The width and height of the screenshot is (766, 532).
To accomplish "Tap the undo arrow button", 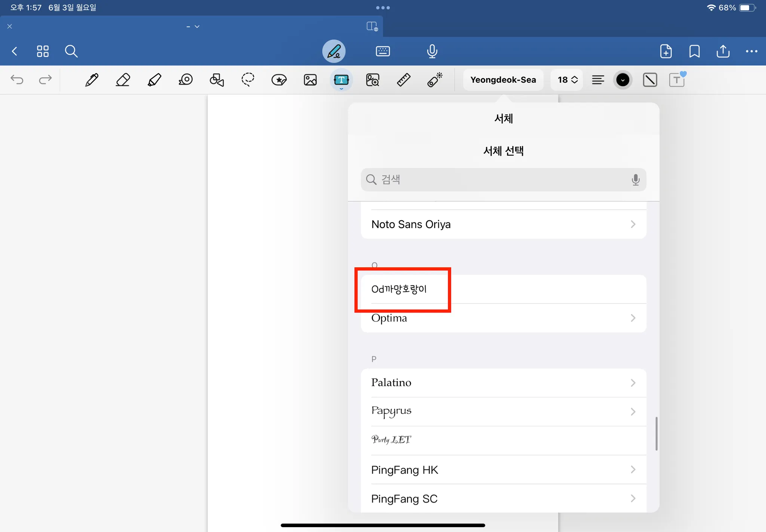I will coord(17,80).
